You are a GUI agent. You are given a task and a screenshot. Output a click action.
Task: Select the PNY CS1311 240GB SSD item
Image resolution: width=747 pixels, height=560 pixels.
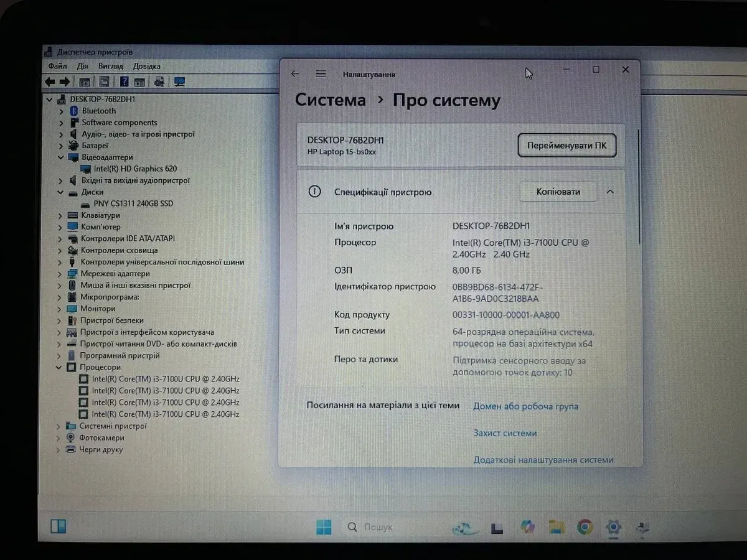[133, 203]
